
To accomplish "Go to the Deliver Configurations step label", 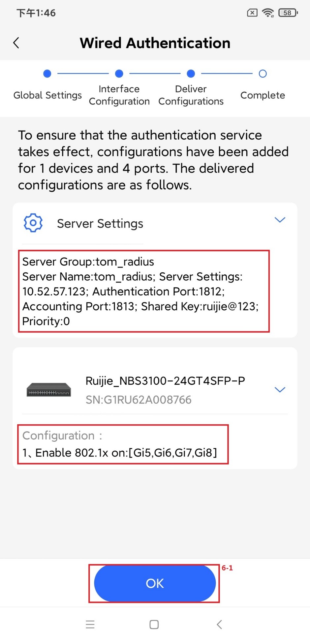I will (x=191, y=95).
